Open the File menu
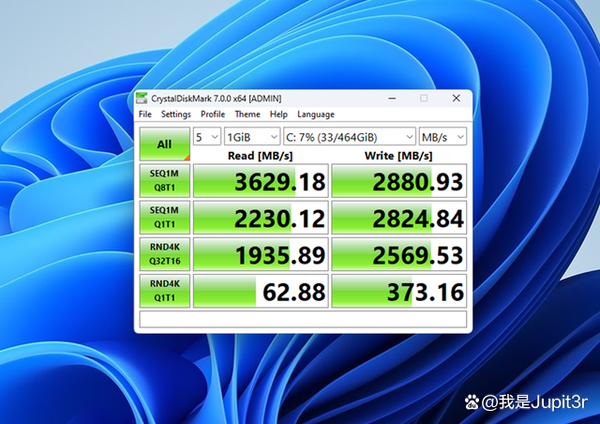Screen dimensions: 600x424 (x=145, y=114)
